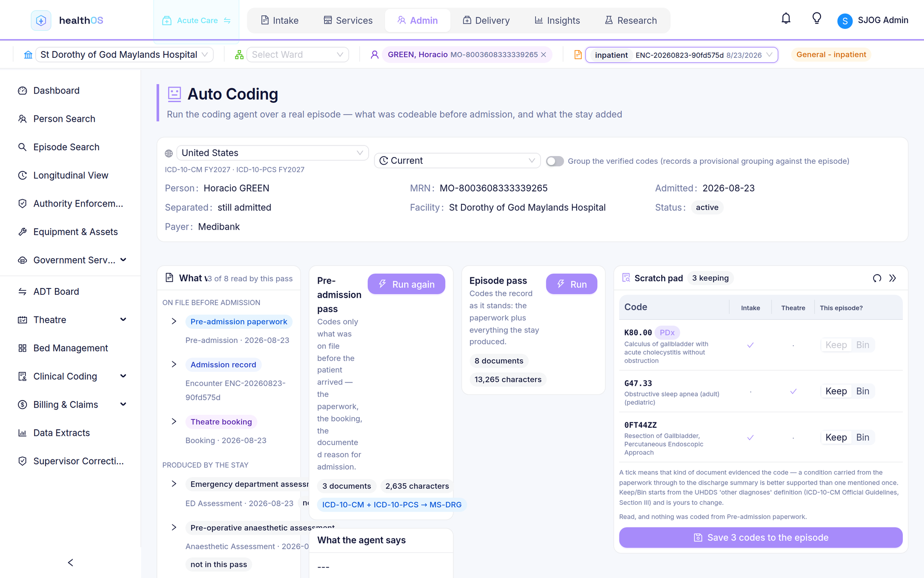Click Authority Enforcement shield icon

(x=22, y=204)
